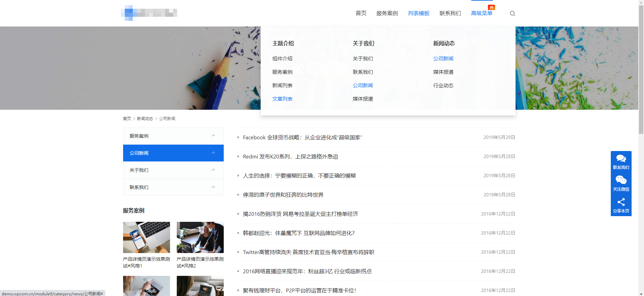The image size is (644, 296).
Task: Select 媒体报道 under 新闻动态 column
Action: pos(443,72)
